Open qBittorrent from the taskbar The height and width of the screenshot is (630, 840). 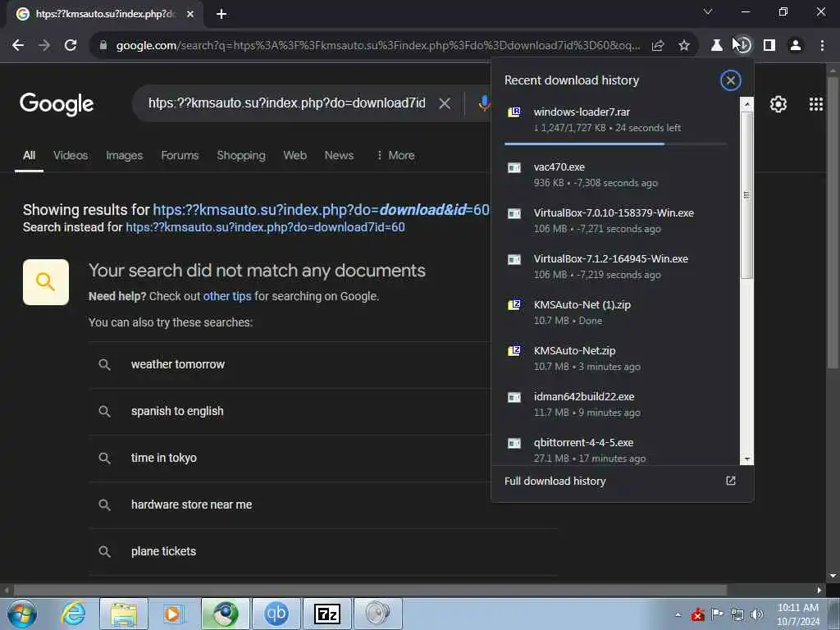coord(276,614)
